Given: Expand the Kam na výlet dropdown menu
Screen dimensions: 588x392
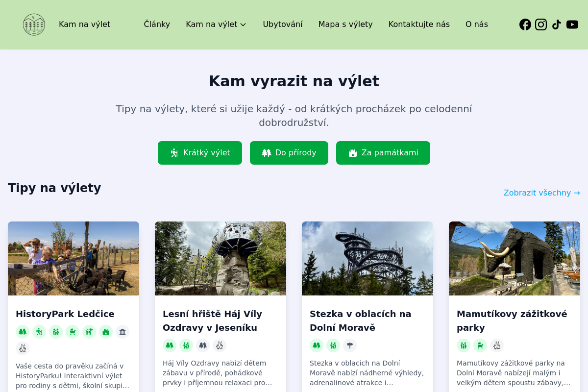Looking at the screenshot, I should pyautogui.click(x=216, y=24).
